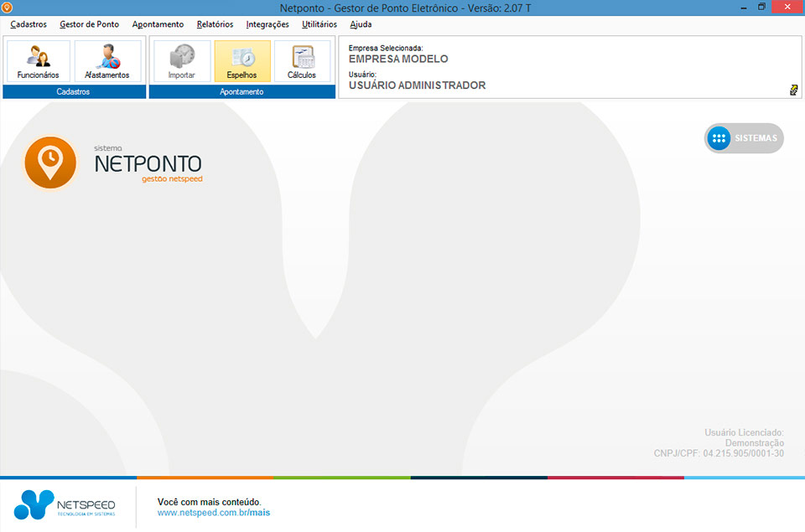This screenshot has height=532, width=805.
Task: Click the CNPJ/CPF: 04.215.905/0001-30 text
Action: pyautogui.click(x=719, y=453)
